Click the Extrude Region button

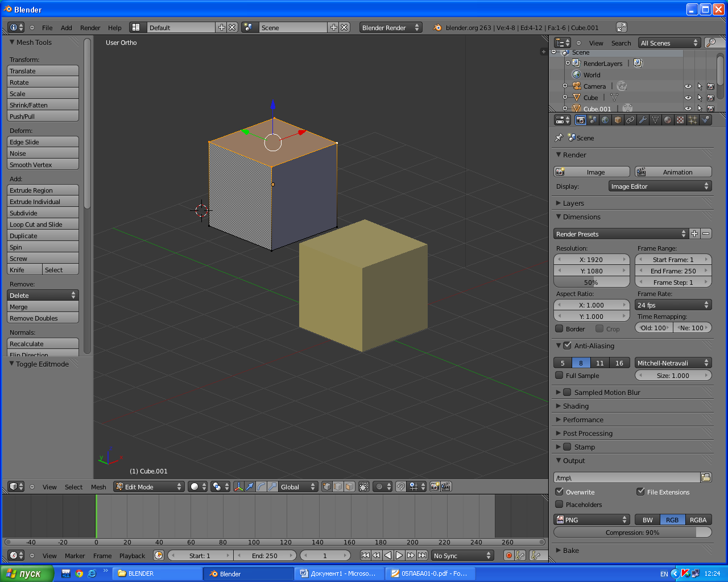pos(43,190)
